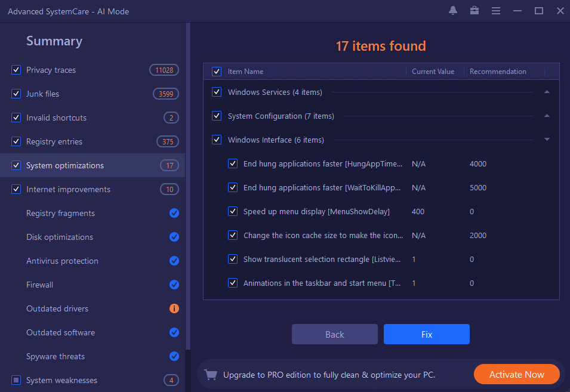Select Internet improvements in the sidebar
This screenshot has width=570, height=392.
click(x=68, y=189)
